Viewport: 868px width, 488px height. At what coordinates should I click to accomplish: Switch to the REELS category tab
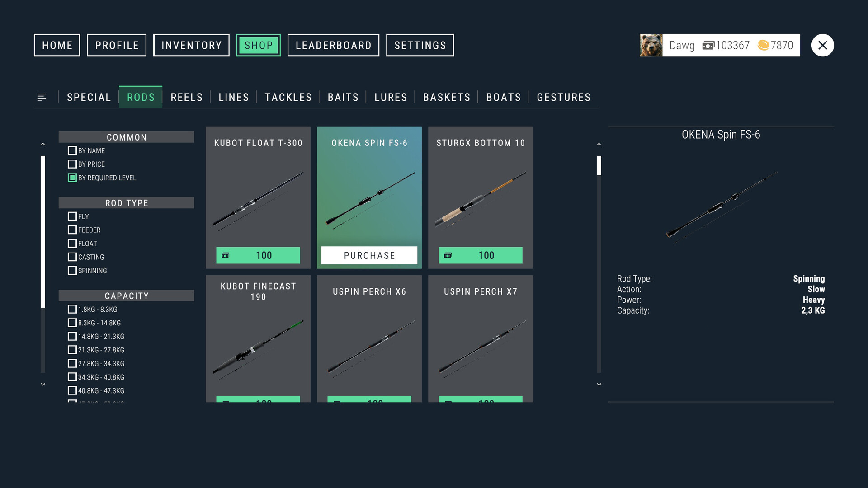pyautogui.click(x=186, y=97)
